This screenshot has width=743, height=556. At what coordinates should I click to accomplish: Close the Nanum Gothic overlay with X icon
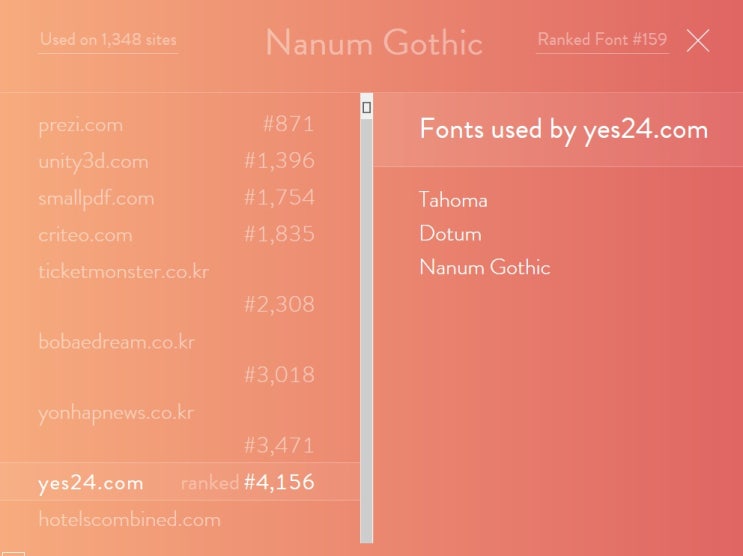coord(698,41)
